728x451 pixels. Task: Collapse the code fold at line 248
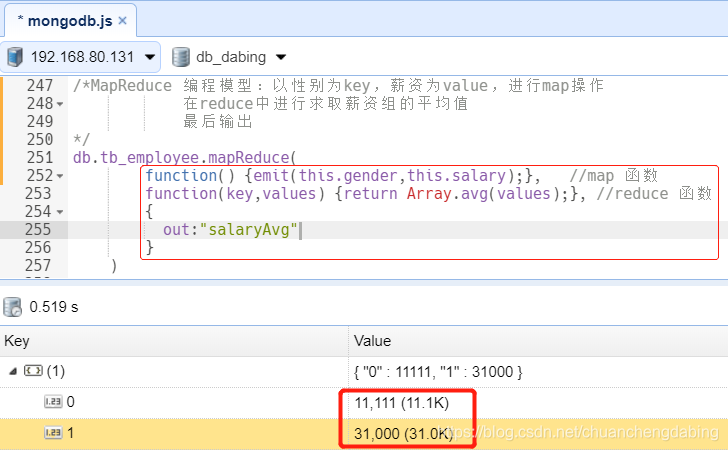pos(60,105)
